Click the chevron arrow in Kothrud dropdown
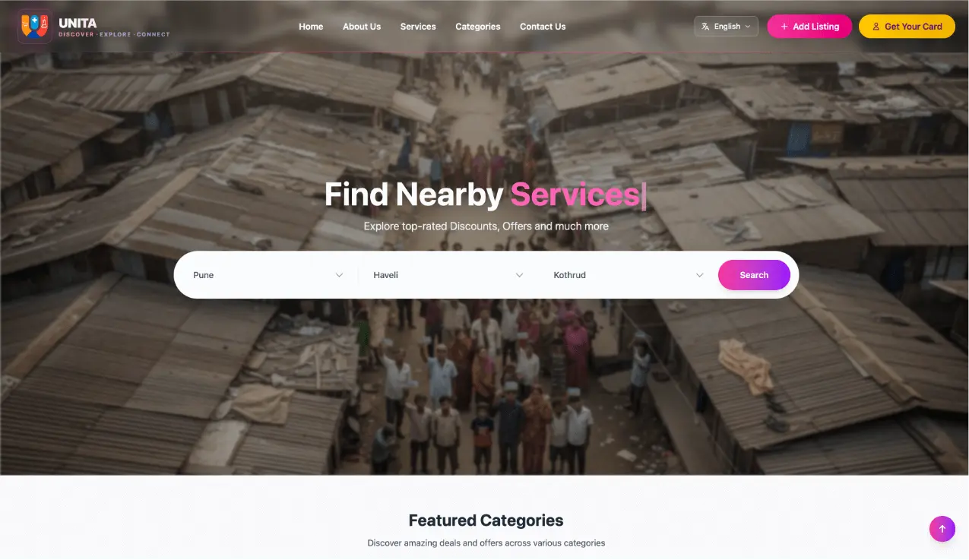The width and height of the screenshot is (969, 560). [700, 275]
